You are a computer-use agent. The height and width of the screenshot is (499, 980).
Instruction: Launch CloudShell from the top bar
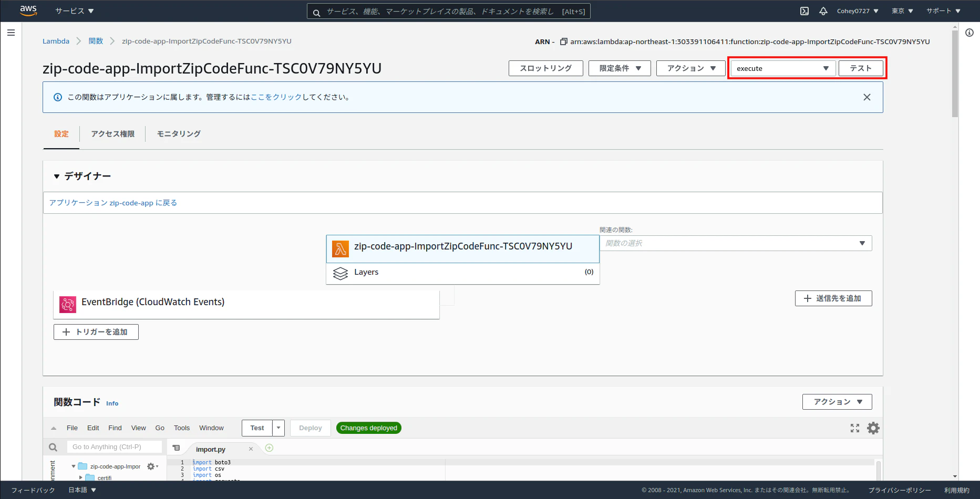pyautogui.click(x=804, y=11)
